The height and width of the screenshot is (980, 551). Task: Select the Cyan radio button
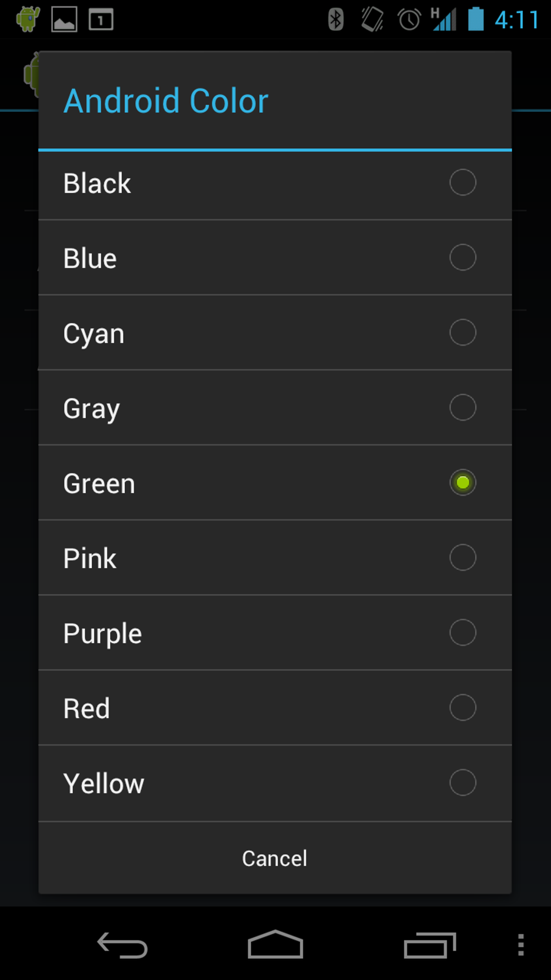pos(462,332)
